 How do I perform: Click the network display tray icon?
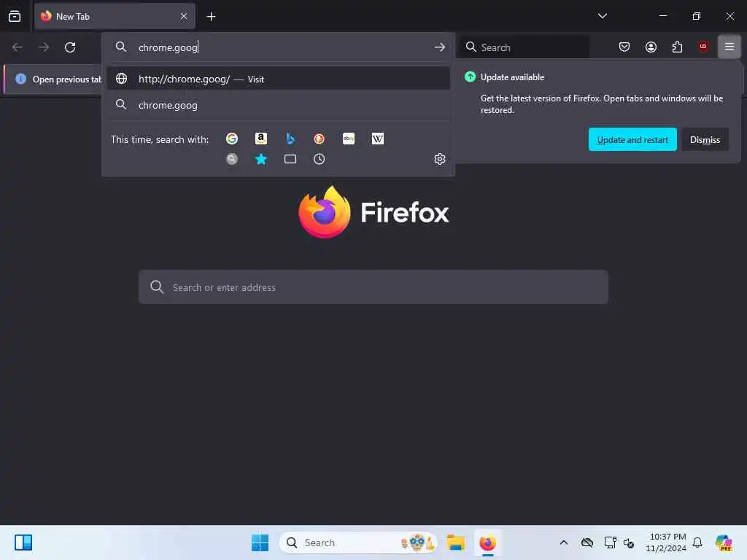pyautogui.click(x=610, y=542)
